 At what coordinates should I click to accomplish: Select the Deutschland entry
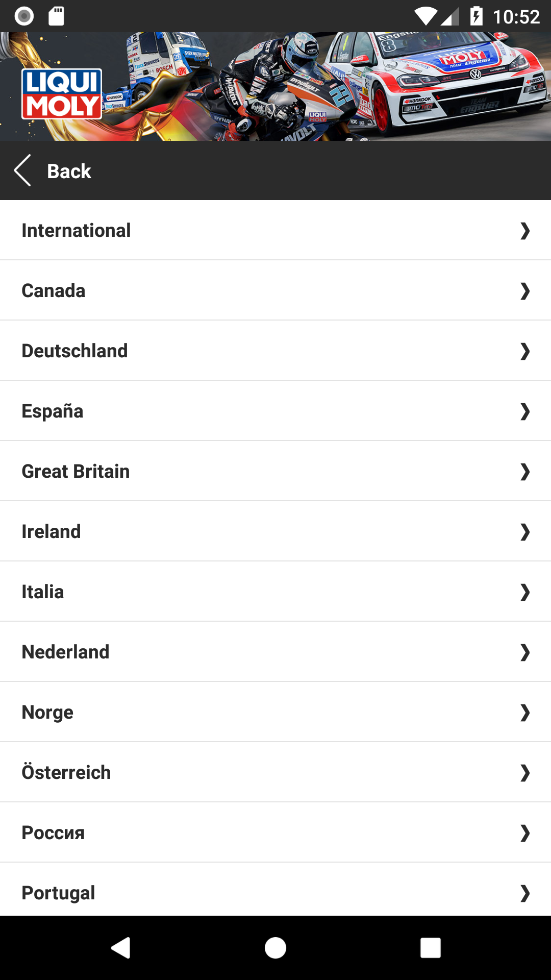tap(74, 351)
